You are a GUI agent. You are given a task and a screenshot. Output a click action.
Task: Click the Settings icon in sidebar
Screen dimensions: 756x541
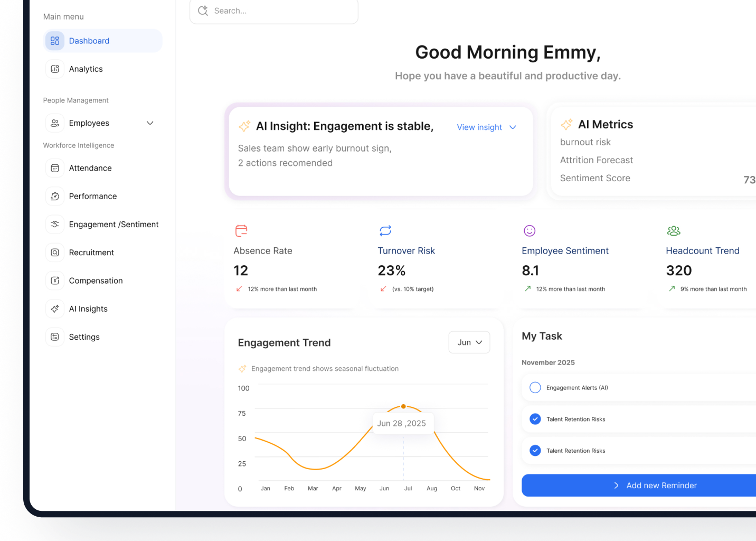click(55, 337)
